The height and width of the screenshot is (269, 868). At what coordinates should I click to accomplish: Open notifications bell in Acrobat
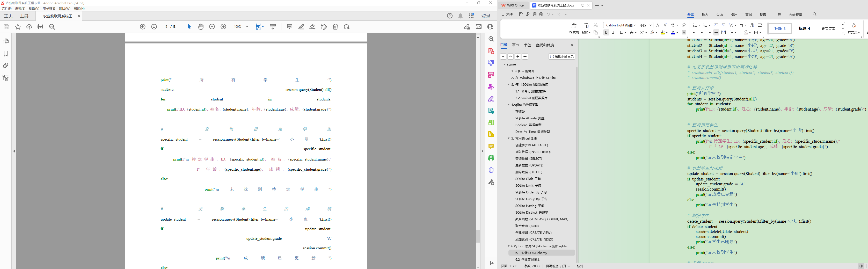460,16
